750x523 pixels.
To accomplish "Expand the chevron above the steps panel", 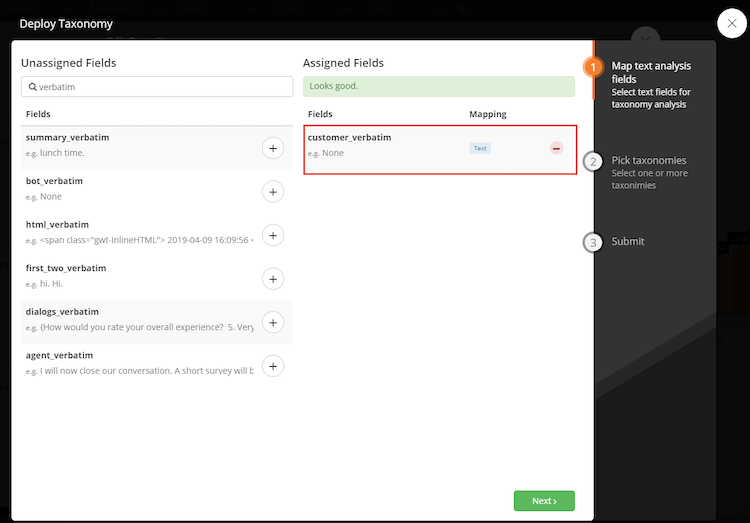I will pyautogui.click(x=645, y=38).
